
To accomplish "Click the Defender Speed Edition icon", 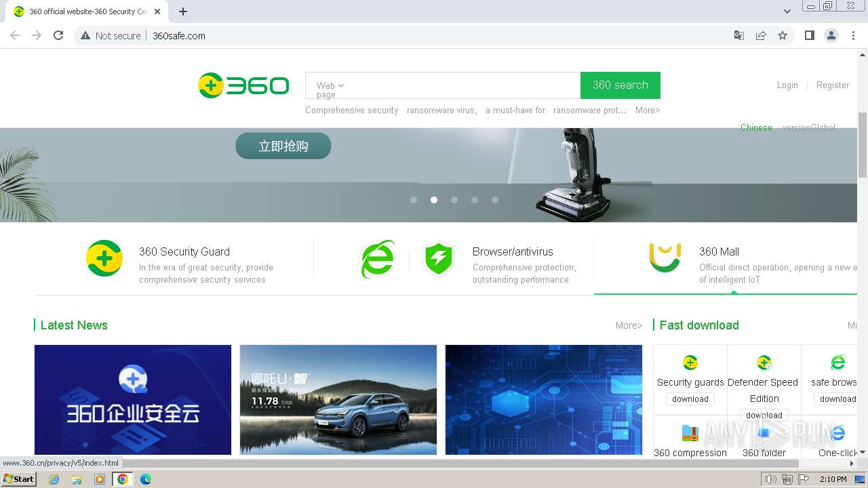I will coord(764,363).
